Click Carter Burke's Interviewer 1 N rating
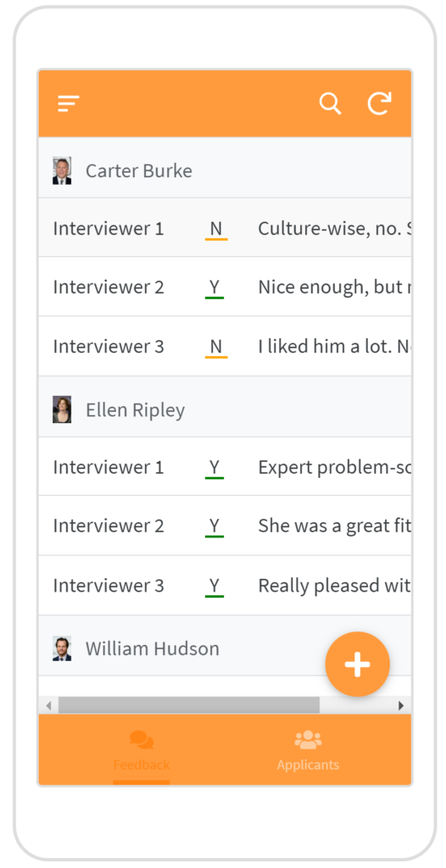This screenshot has height=868, width=446. [x=216, y=229]
